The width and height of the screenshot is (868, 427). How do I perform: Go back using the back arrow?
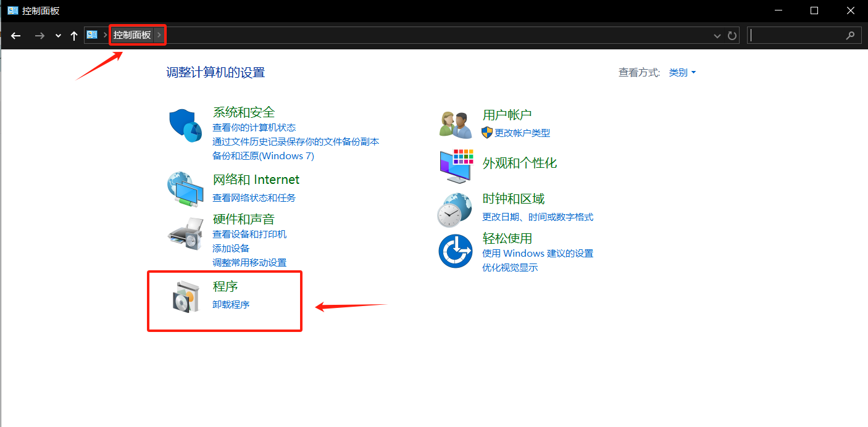click(x=16, y=36)
